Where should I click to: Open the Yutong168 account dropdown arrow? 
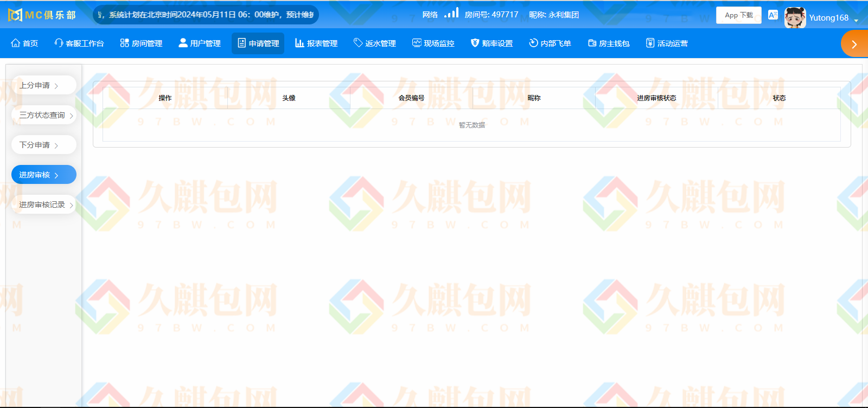856,21
